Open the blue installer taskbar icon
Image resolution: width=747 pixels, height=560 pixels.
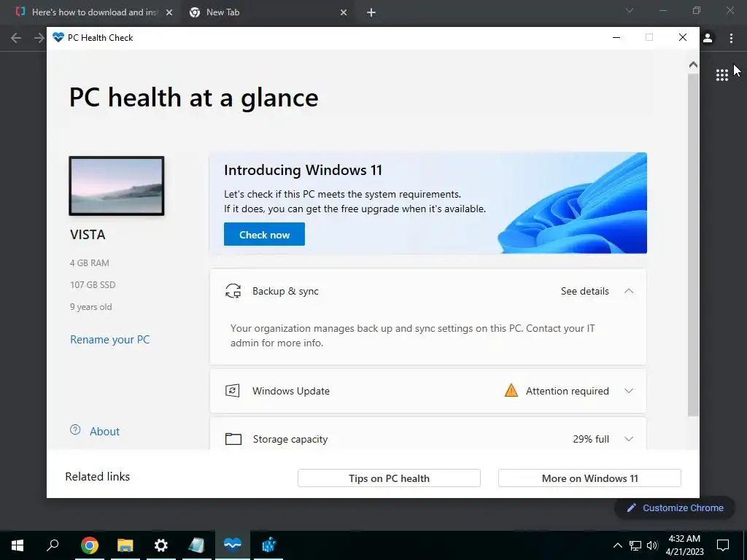coord(268,545)
